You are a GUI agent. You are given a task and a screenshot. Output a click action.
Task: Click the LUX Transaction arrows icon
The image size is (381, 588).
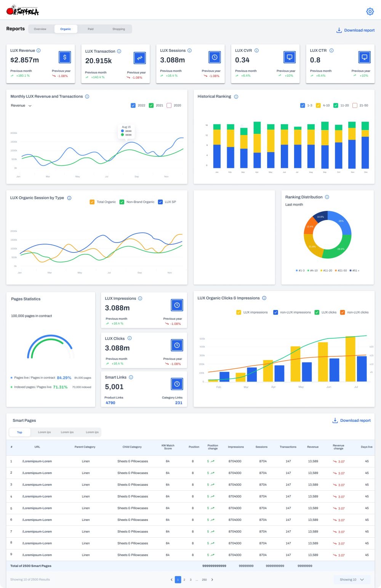click(140, 58)
